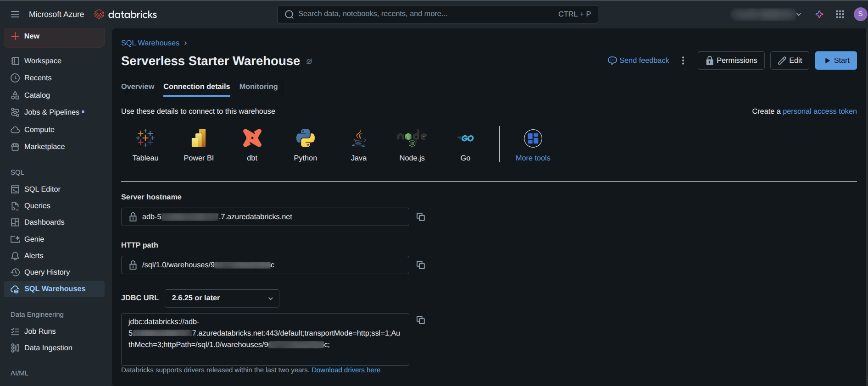This screenshot has height=386, width=868.
Task: Open the personal access token link
Action: pyautogui.click(x=819, y=111)
